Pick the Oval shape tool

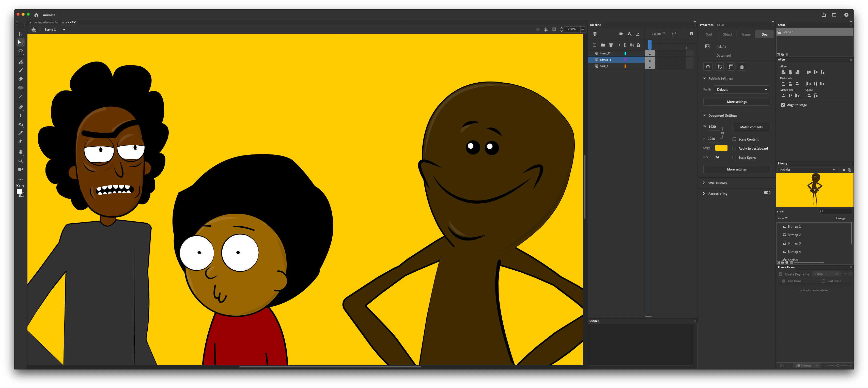tap(21, 88)
